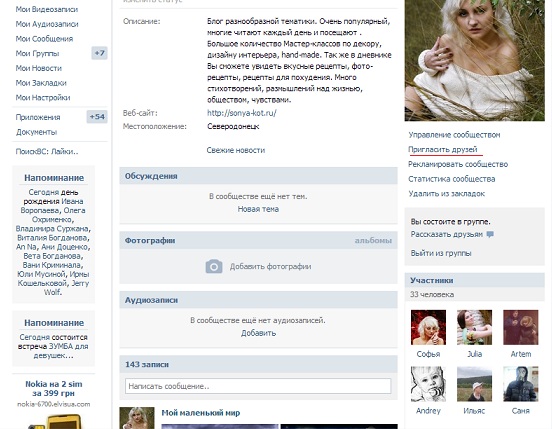Open ЗУМБА для девушек event link
Screen dimensions: 552x429
click(61, 351)
